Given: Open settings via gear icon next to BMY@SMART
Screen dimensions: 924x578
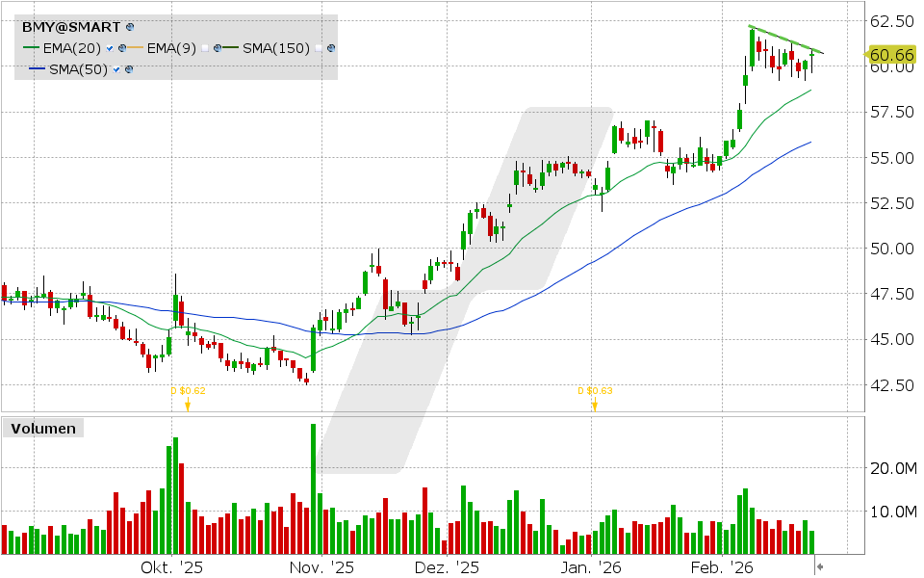Looking at the screenshot, I should click(x=129, y=27).
